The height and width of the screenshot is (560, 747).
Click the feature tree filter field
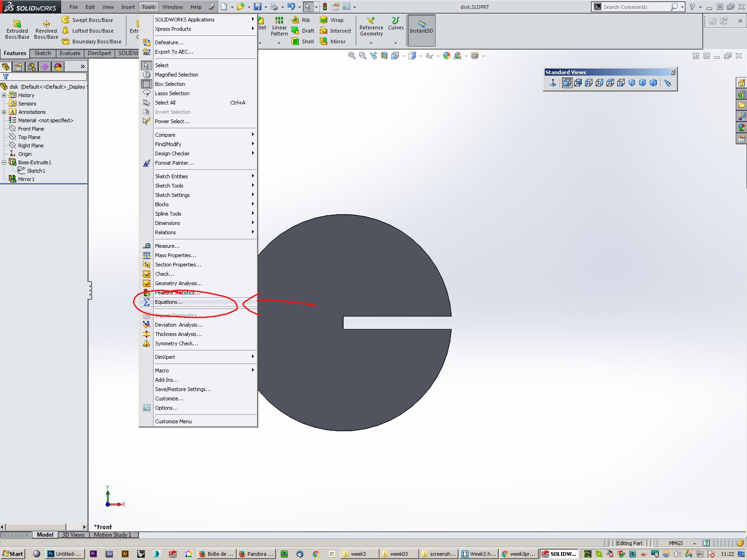tap(48, 77)
